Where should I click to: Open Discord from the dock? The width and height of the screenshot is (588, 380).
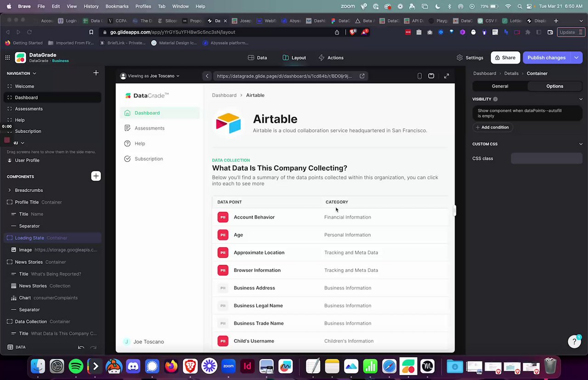(133, 366)
